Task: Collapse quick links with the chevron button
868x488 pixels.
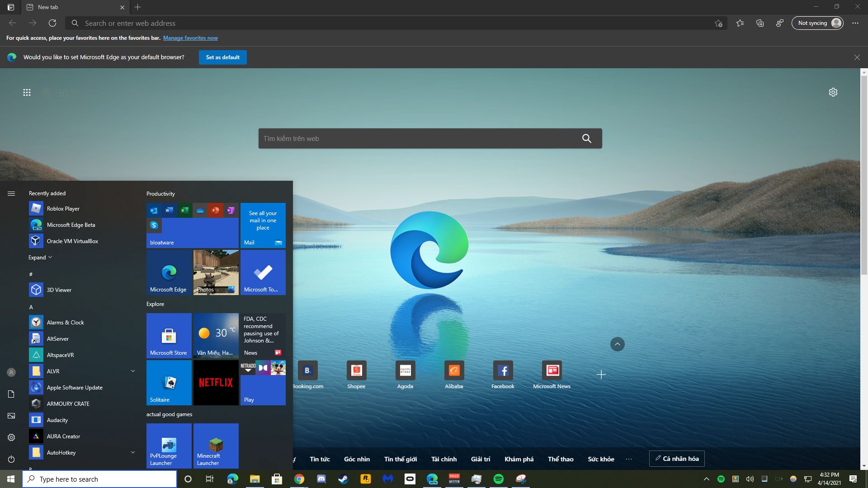Action: pos(617,344)
